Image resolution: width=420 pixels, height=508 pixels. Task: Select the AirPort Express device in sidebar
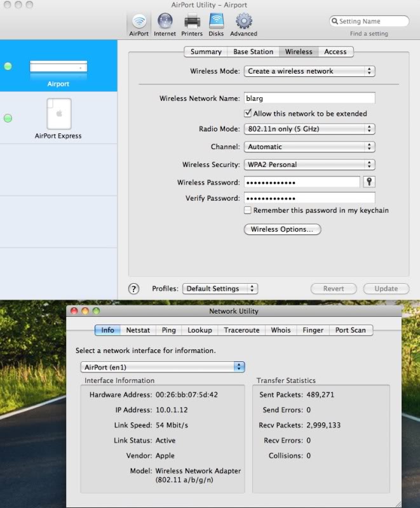(58, 118)
